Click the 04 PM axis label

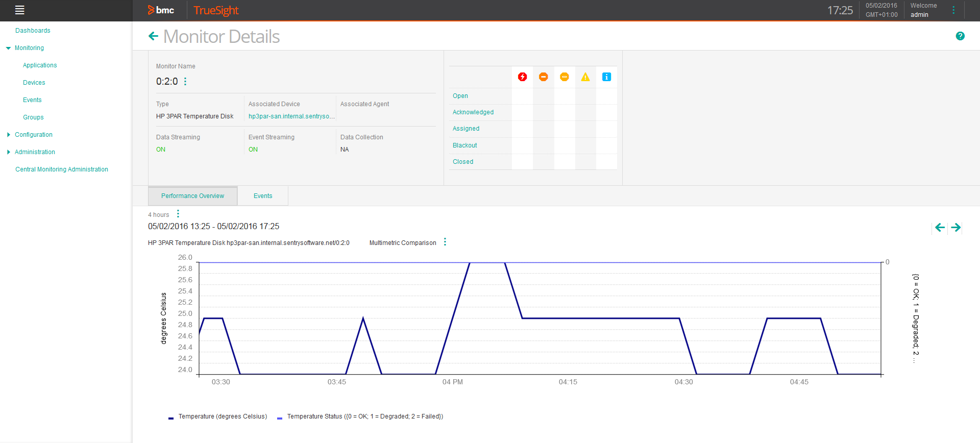[453, 382]
